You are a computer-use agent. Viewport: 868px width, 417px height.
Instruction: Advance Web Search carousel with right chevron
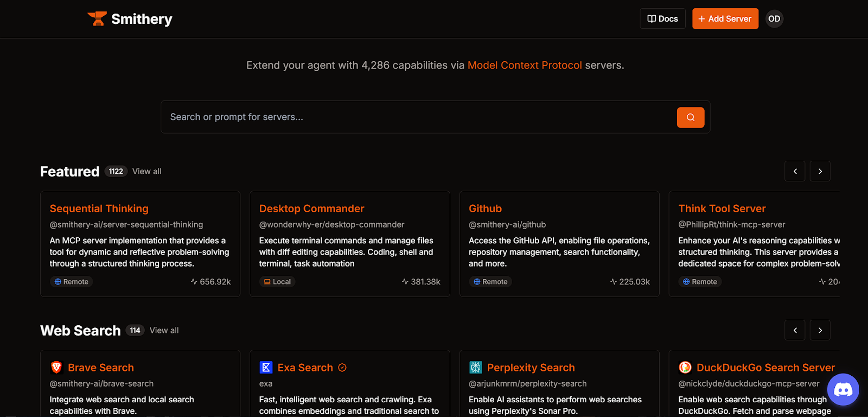click(x=820, y=330)
